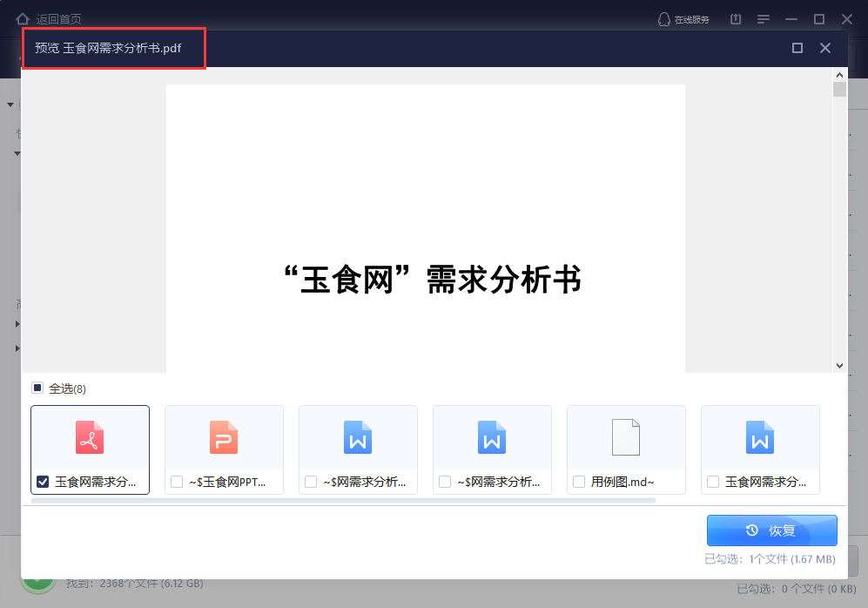Toggle the 全选(8) select-all checkbox
868x608 pixels.
[37, 388]
